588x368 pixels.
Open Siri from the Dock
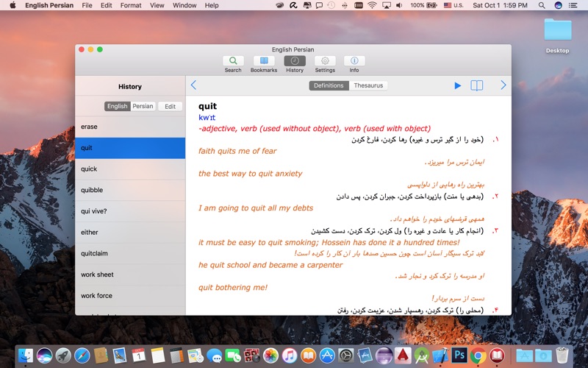(45, 355)
